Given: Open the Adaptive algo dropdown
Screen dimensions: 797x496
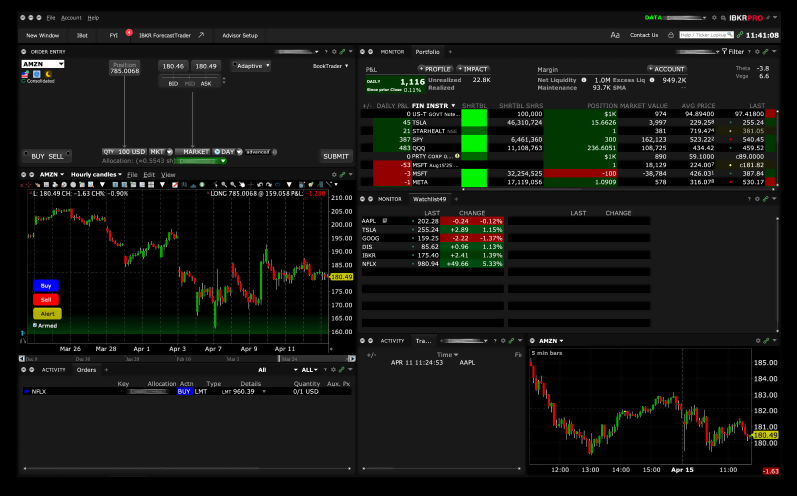Looking at the screenshot, I should pos(251,66).
